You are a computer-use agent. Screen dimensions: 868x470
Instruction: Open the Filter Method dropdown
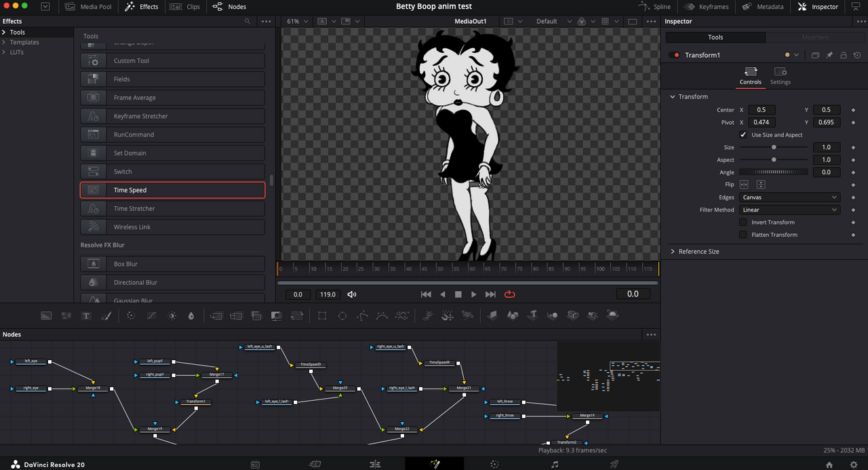click(x=790, y=210)
